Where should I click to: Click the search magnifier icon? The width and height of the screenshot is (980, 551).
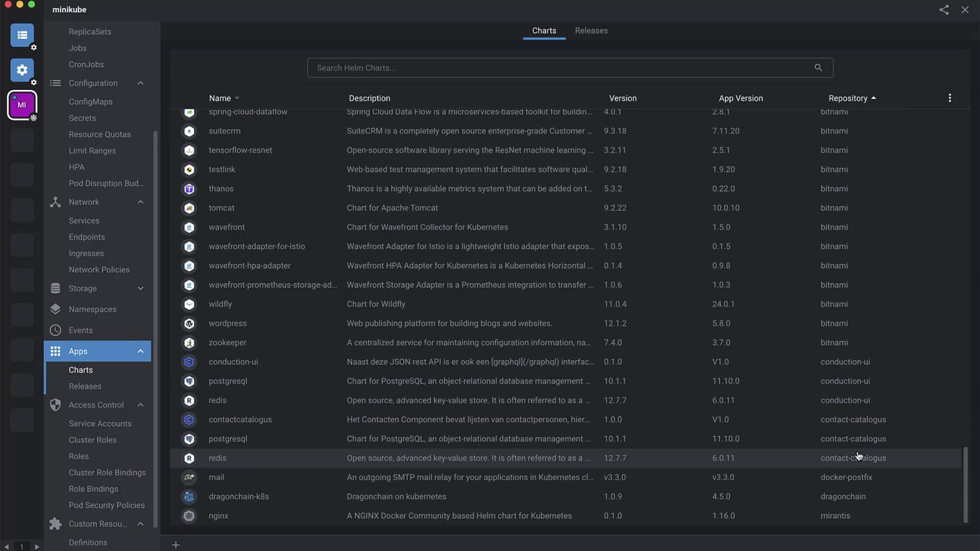(x=818, y=68)
